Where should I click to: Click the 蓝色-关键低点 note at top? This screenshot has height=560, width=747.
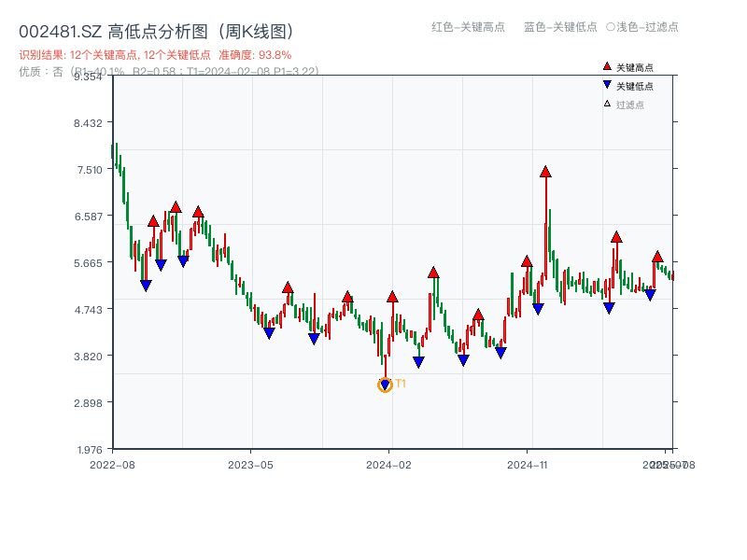(x=560, y=27)
